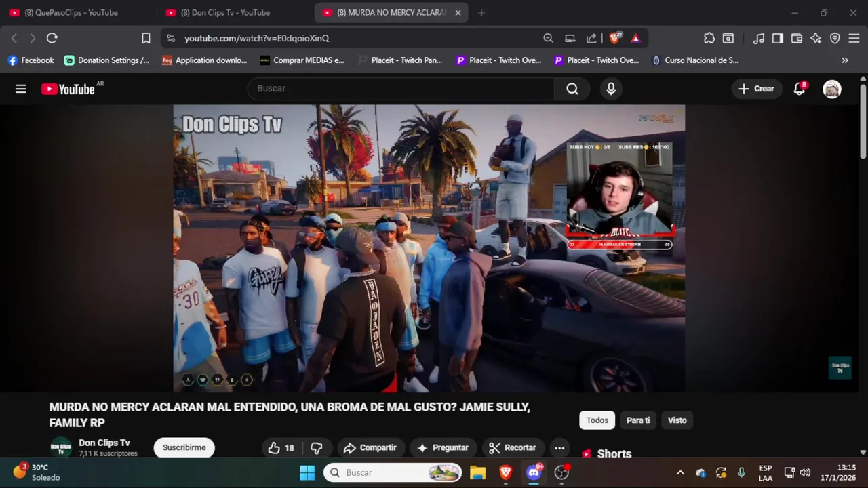
Task: Open the Curso Nacional de S... bookmark
Action: [x=695, y=60]
